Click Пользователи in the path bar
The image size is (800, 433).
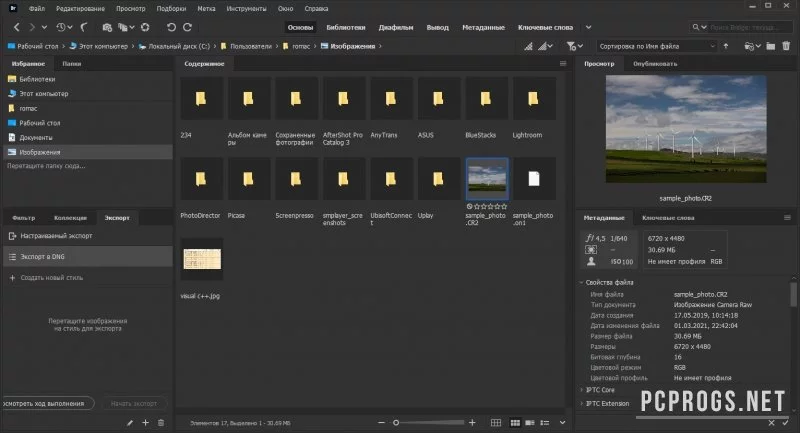tap(251, 46)
